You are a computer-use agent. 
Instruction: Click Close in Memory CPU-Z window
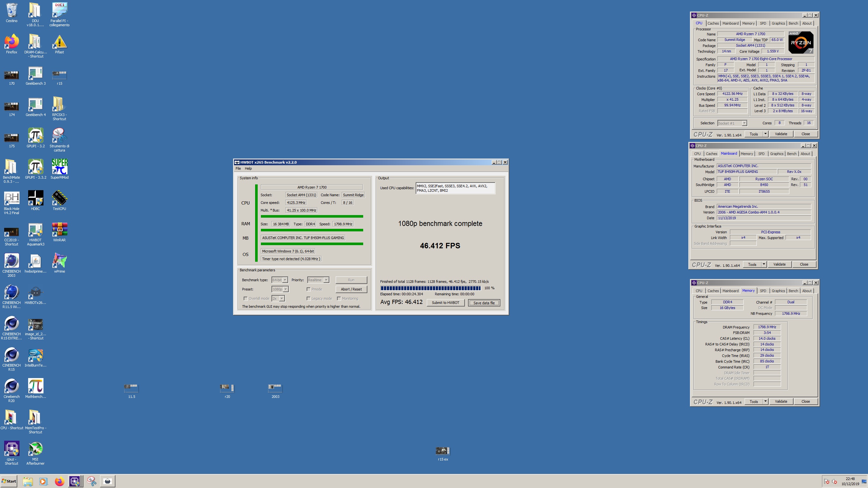805,401
